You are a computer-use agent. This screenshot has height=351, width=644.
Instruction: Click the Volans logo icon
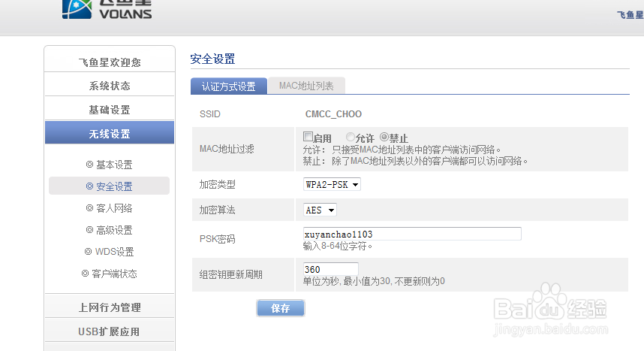[x=77, y=9]
